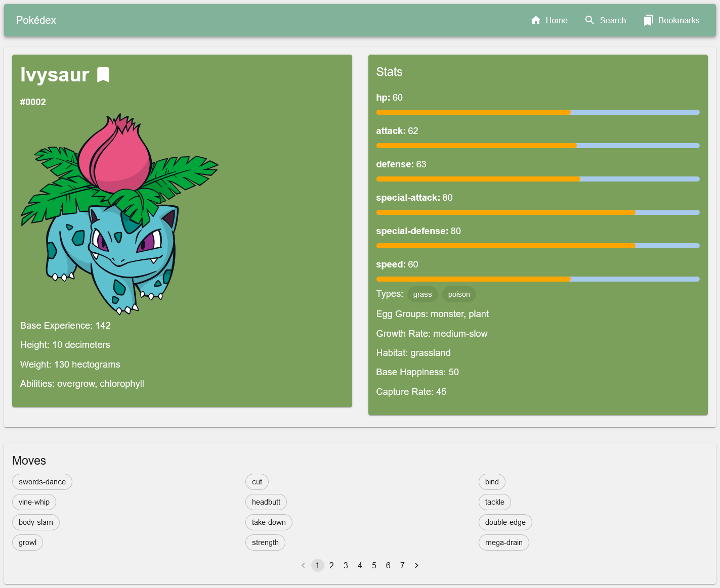
Task: Click the bind move chip
Action: click(x=492, y=482)
